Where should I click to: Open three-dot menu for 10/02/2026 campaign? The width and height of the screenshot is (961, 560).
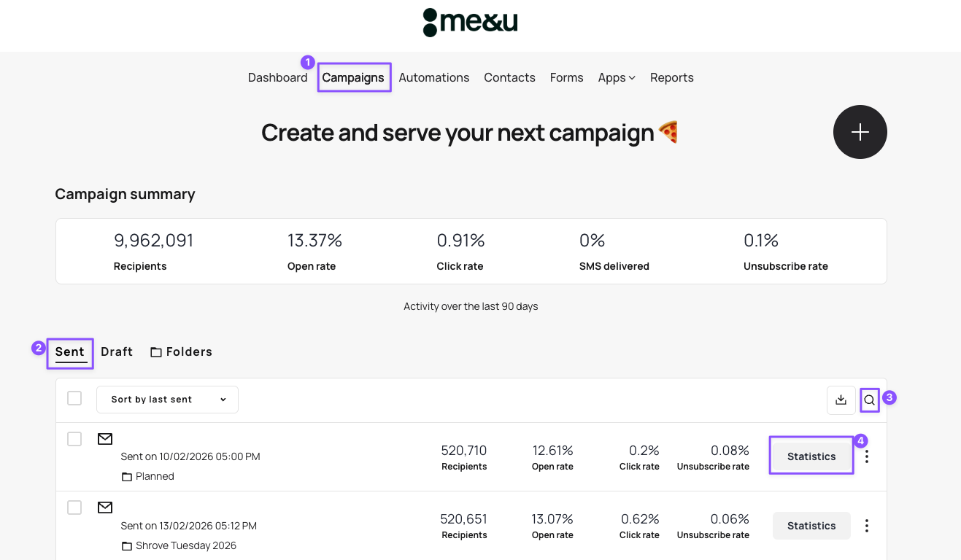pos(867,456)
